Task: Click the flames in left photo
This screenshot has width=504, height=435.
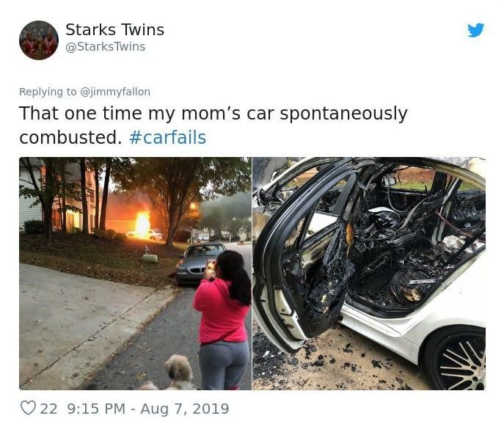Action: [142, 224]
